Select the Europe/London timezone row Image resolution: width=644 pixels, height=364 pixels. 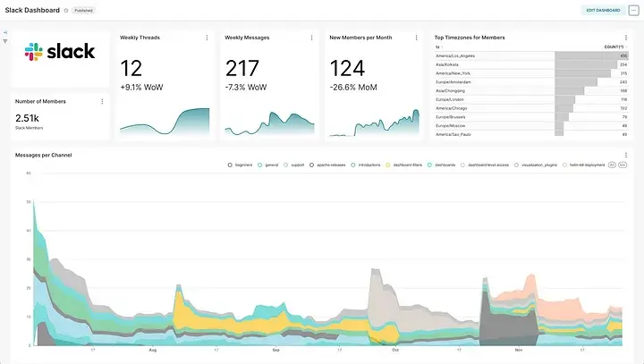coord(531,99)
